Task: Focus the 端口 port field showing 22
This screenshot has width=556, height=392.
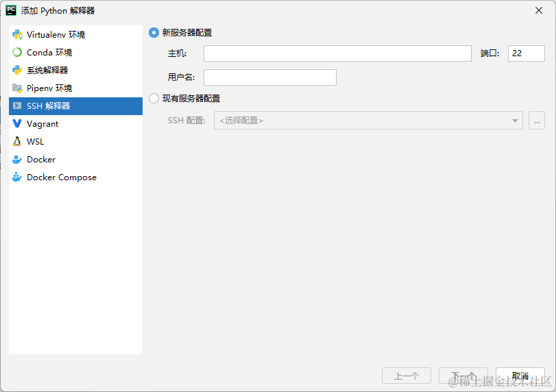Action: [x=527, y=53]
